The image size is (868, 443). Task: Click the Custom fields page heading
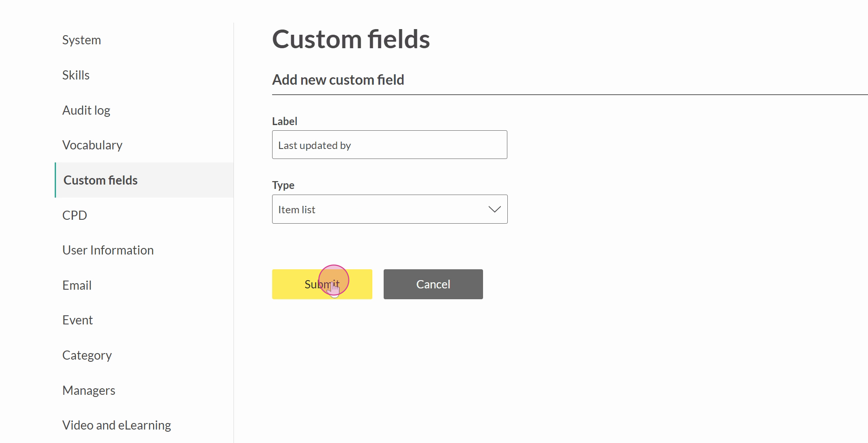coord(351,40)
